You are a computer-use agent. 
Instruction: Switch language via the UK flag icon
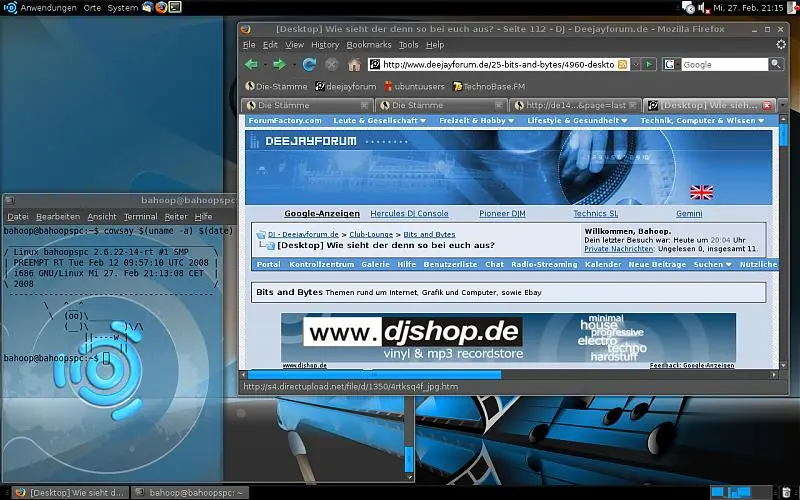click(701, 191)
